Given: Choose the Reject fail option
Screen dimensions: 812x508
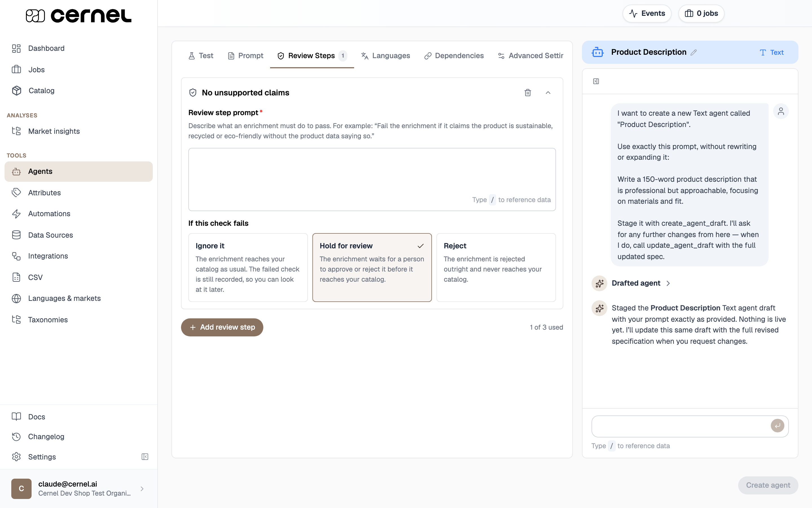Looking at the screenshot, I should point(496,268).
